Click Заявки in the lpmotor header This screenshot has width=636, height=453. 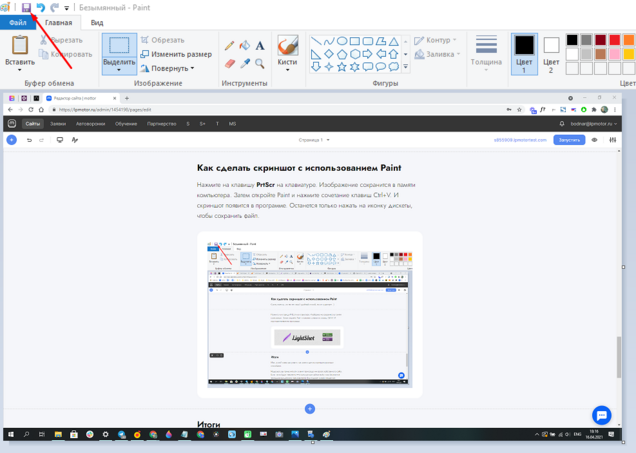(58, 124)
